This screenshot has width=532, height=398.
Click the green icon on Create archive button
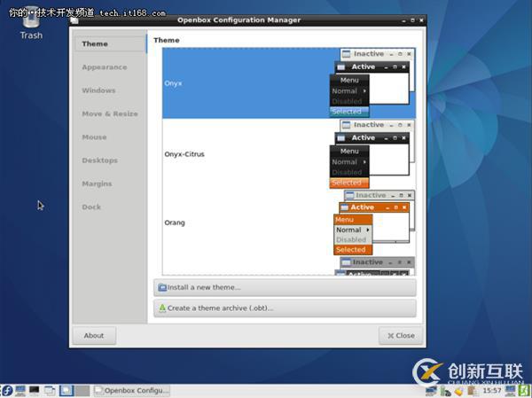[x=162, y=308]
